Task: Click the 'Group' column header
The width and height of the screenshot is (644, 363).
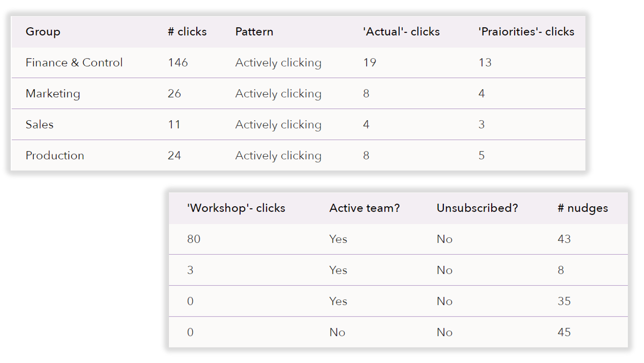Action: pyautogui.click(x=43, y=32)
